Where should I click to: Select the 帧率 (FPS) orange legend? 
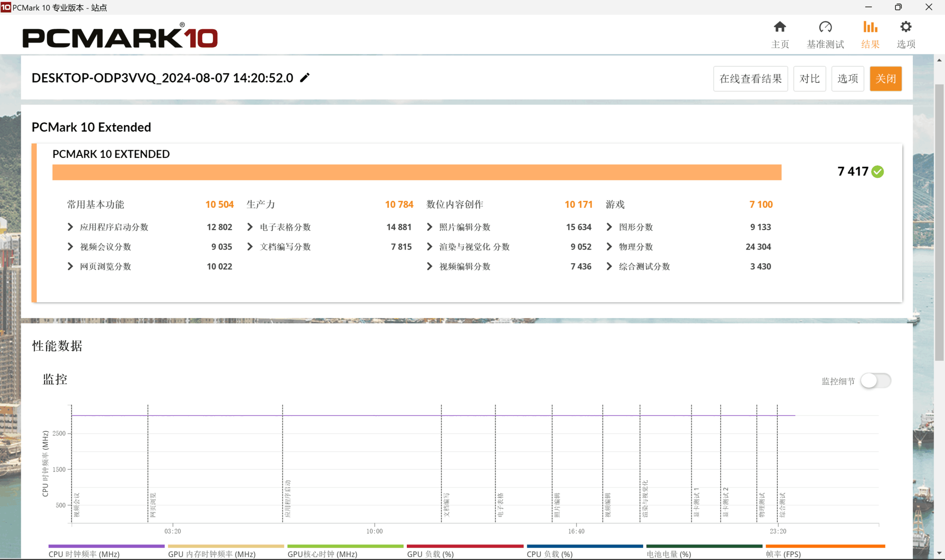(825, 551)
